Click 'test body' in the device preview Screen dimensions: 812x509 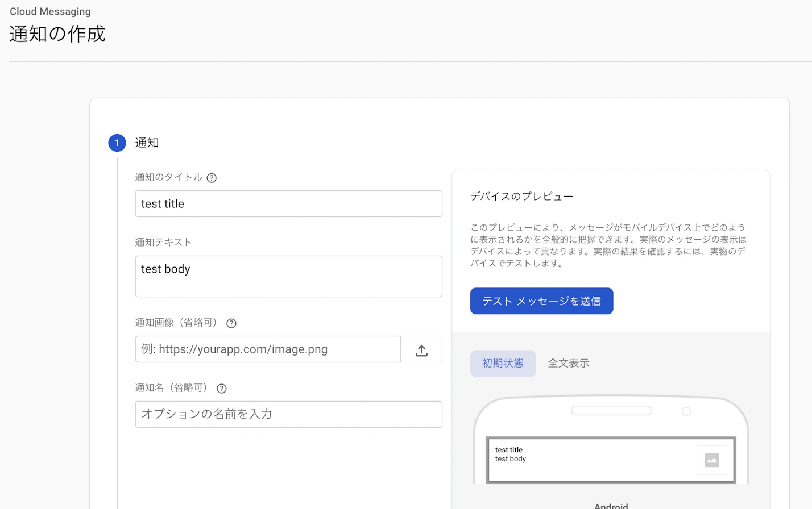pos(511,459)
